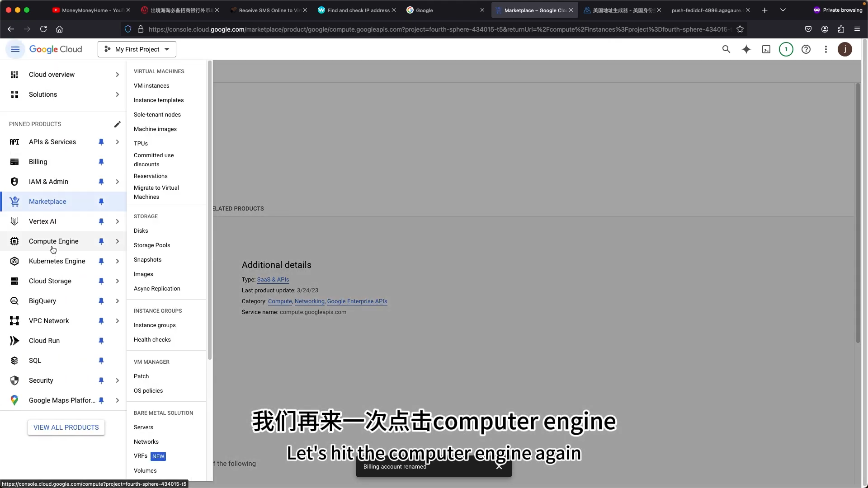Viewport: 868px width, 488px height.
Task: Click the Kubernetes Engine icon
Action: (x=14, y=261)
